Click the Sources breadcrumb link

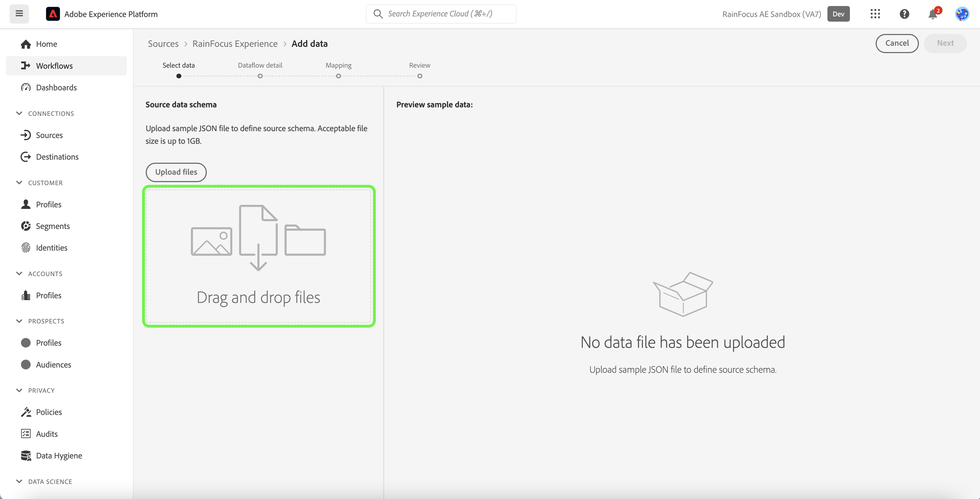click(x=163, y=44)
